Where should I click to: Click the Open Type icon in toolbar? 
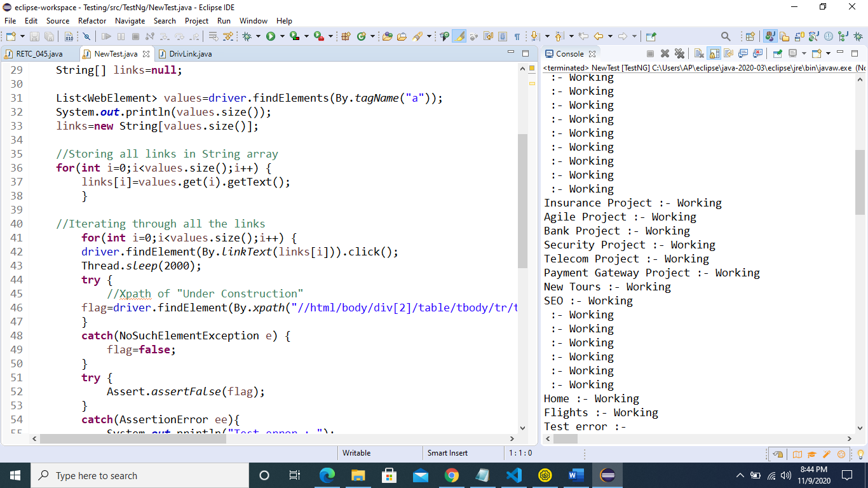387,37
